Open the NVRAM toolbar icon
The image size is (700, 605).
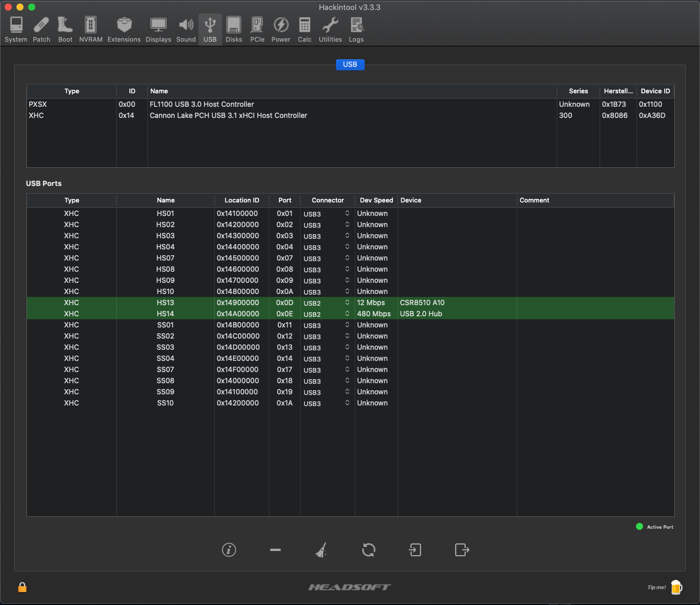[x=90, y=29]
